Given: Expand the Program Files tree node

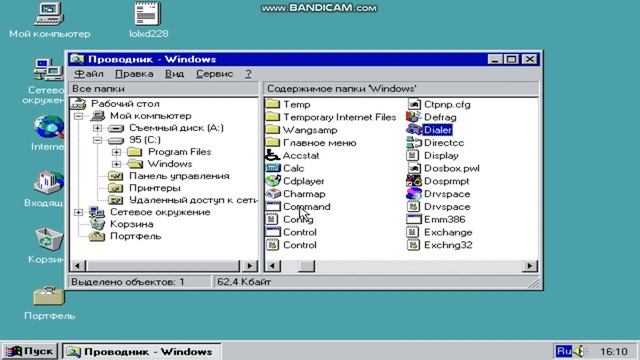Looking at the screenshot, I should (x=116, y=152).
